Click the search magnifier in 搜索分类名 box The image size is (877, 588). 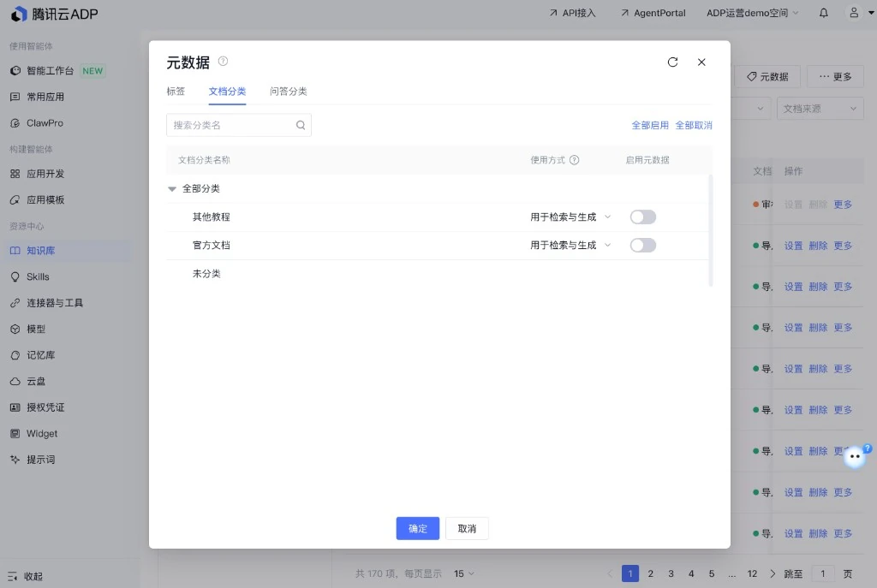coord(301,125)
